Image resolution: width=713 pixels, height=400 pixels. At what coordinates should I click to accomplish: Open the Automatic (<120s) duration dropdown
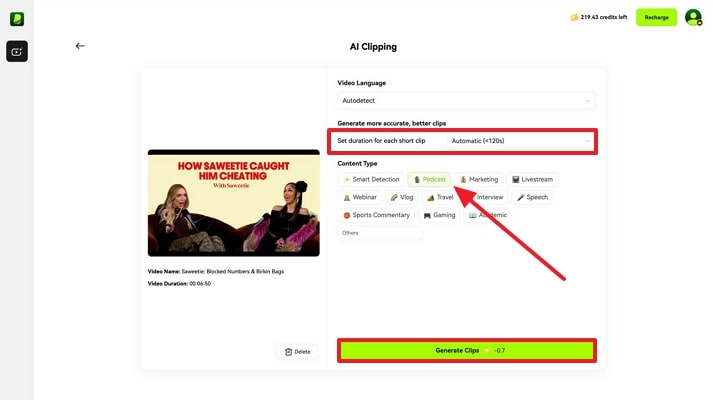pos(520,141)
